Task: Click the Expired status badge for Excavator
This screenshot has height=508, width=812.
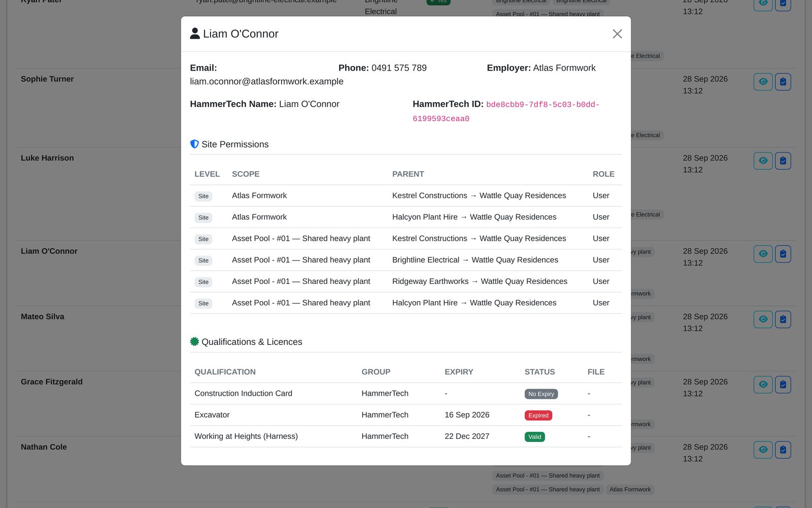Action: [538, 416]
